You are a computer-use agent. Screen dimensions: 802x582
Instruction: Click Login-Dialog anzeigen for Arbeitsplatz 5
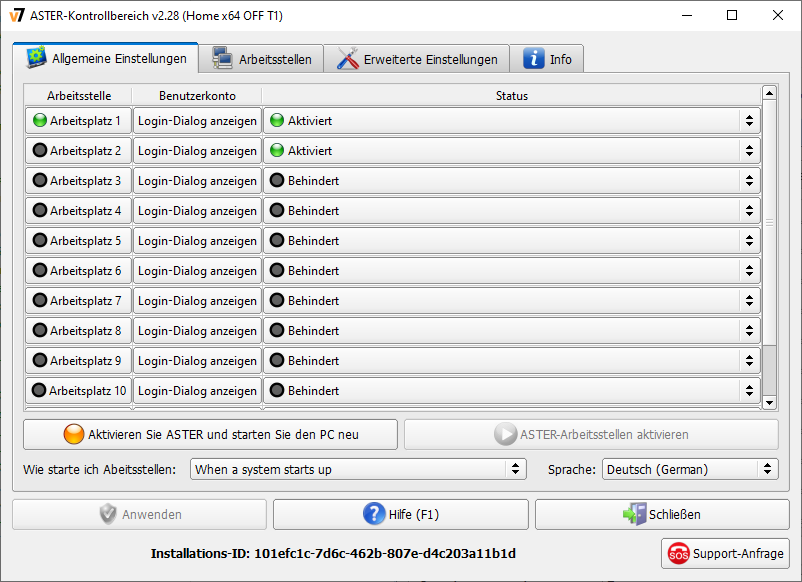coord(197,241)
